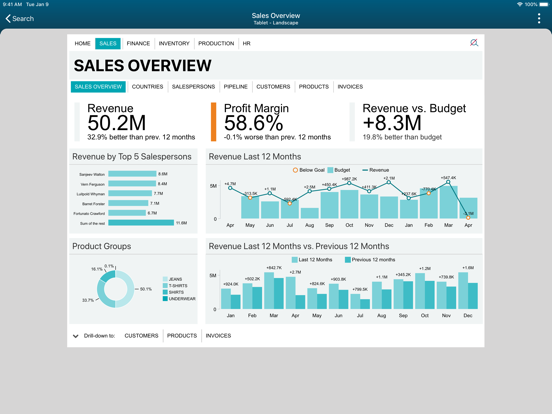
Task: Open the three-dot more options menu
Action: [x=539, y=19]
